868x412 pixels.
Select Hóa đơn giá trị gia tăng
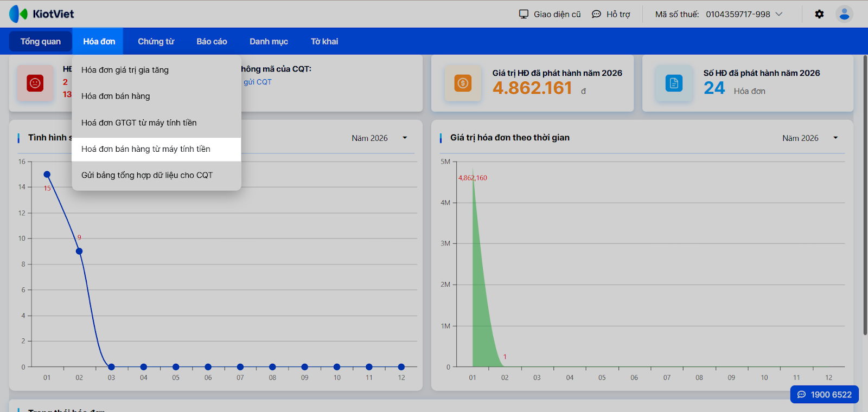(125, 70)
